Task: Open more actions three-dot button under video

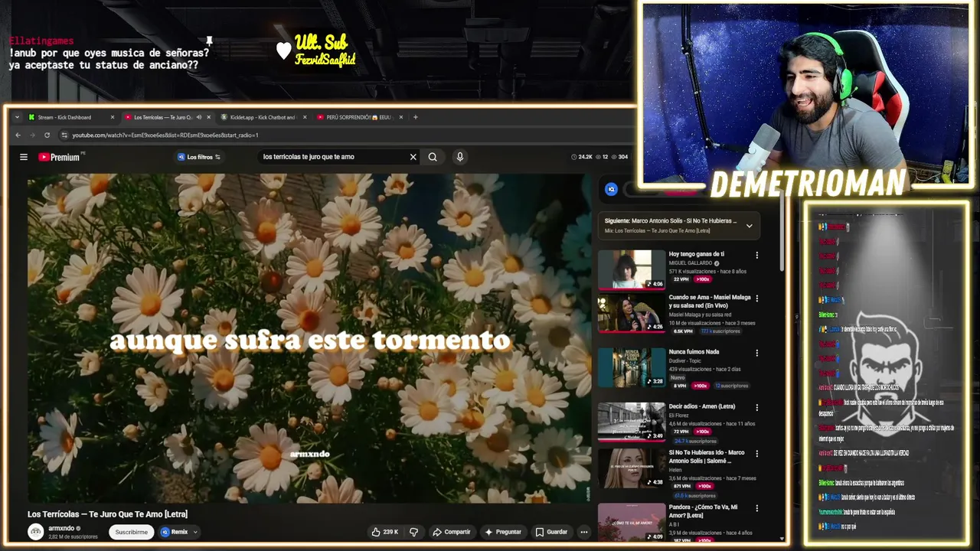Action: 583,532
